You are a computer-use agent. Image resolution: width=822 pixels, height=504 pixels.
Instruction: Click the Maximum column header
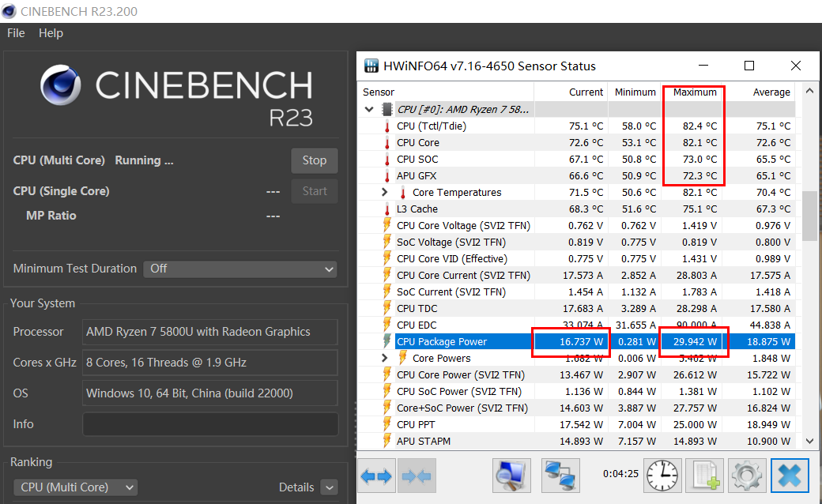(694, 92)
